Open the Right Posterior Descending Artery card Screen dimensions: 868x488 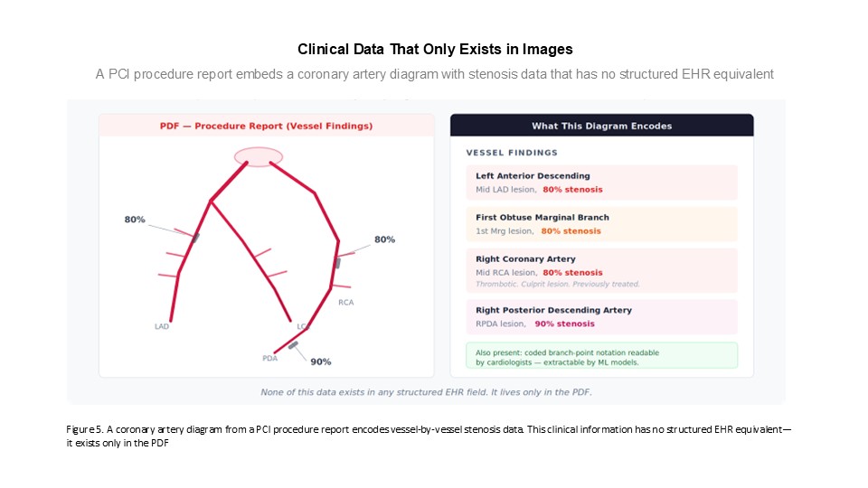[x=601, y=316]
